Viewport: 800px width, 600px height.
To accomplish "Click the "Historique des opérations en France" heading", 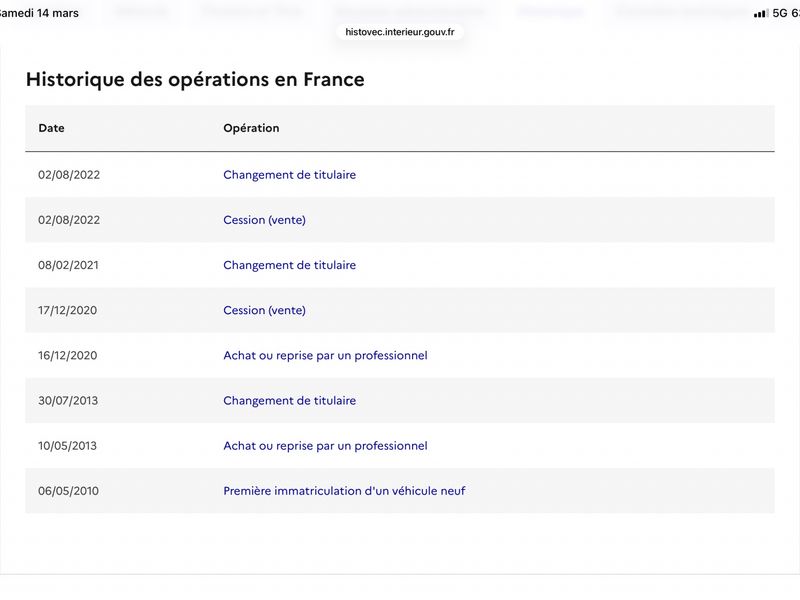I will (x=195, y=79).
